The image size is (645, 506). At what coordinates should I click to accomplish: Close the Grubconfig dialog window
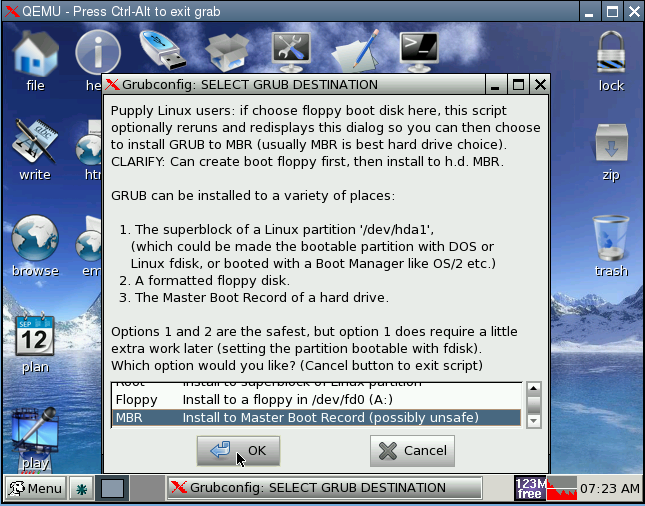point(540,85)
